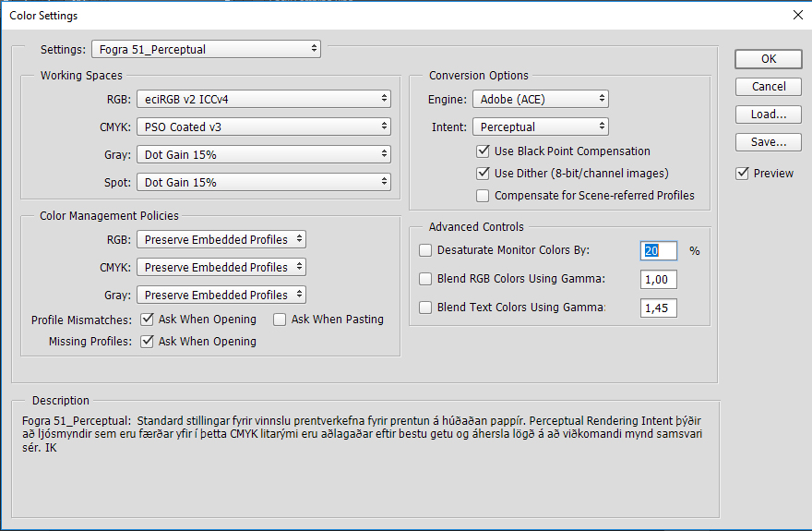Image resolution: width=812 pixels, height=531 pixels.
Task: Expand the RGB working space dropdown
Action: pos(263,99)
